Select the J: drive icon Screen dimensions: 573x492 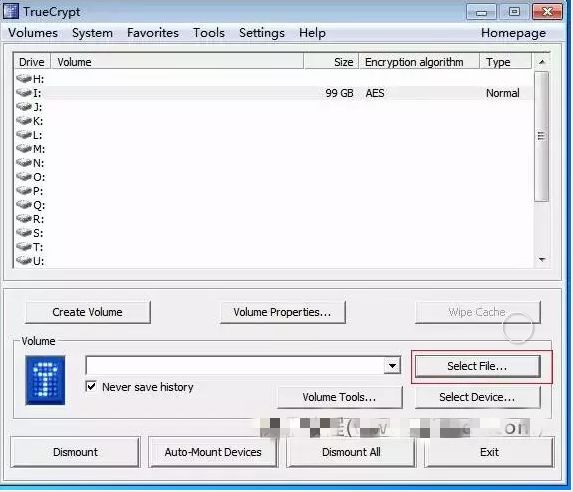24,107
